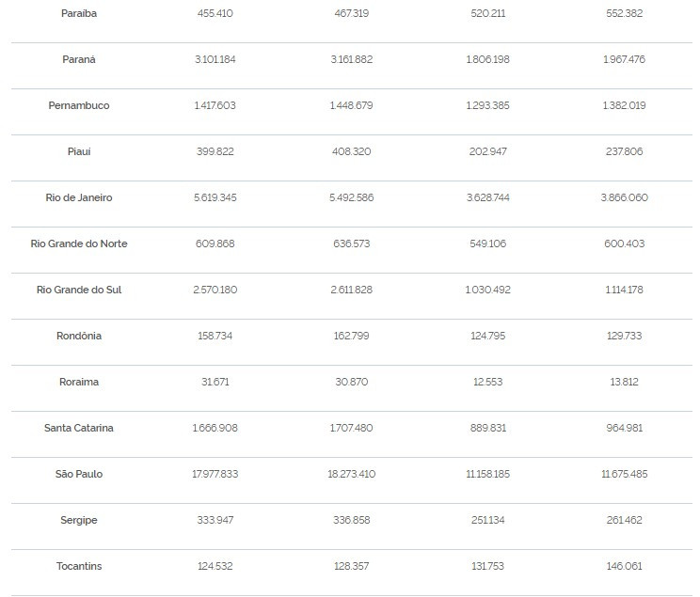Click the Tocantins state name
The height and width of the screenshot is (597, 700).
(x=79, y=566)
